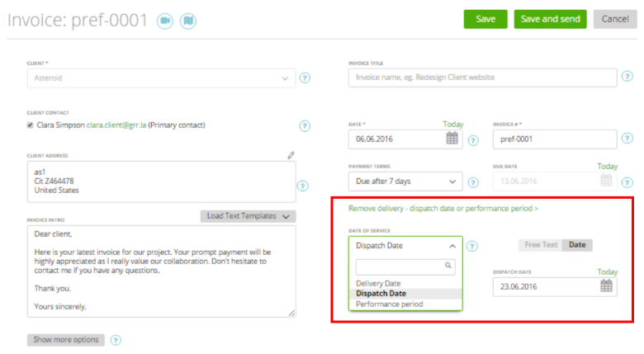Click help icon beside Invoice # field
The image size is (644, 354).
pos(627,138)
